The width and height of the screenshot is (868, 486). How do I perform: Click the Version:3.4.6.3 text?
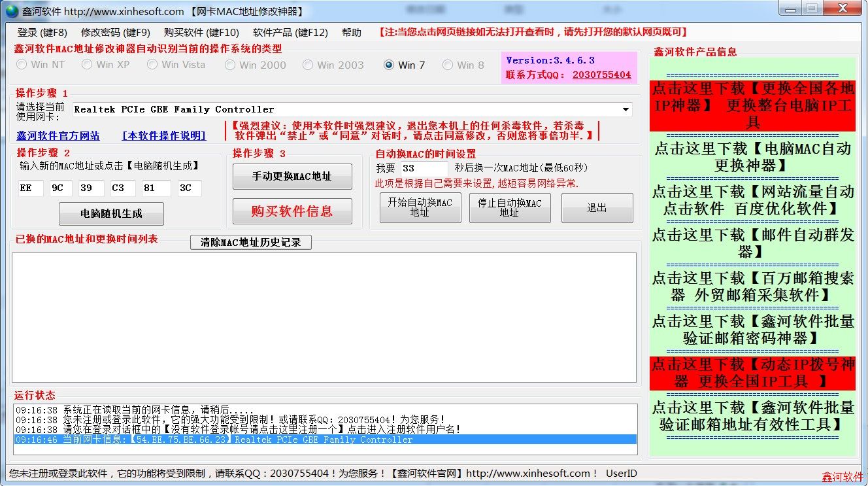[550, 60]
